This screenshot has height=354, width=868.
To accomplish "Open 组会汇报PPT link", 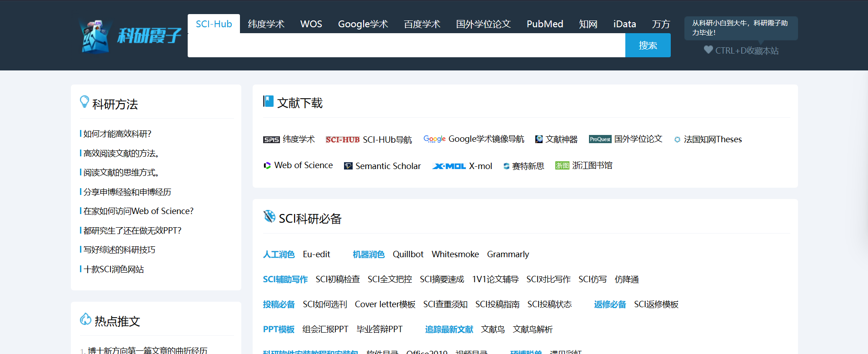I will pyautogui.click(x=325, y=329).
